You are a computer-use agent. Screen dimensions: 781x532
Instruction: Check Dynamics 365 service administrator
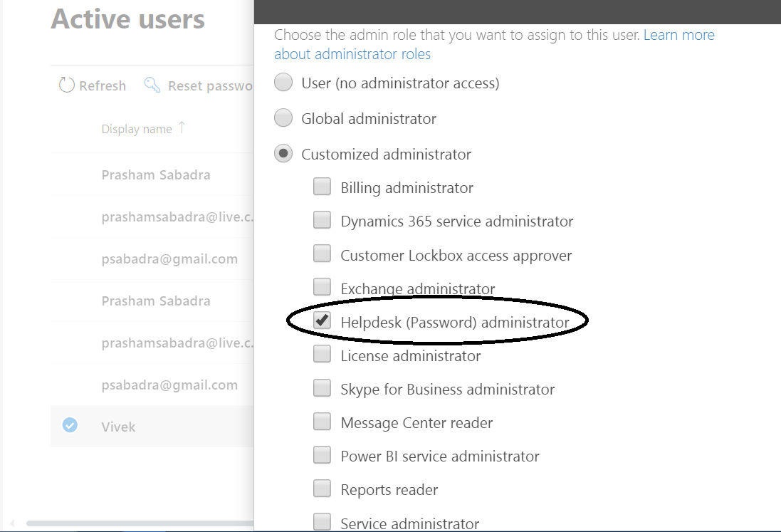coord(322,219)
